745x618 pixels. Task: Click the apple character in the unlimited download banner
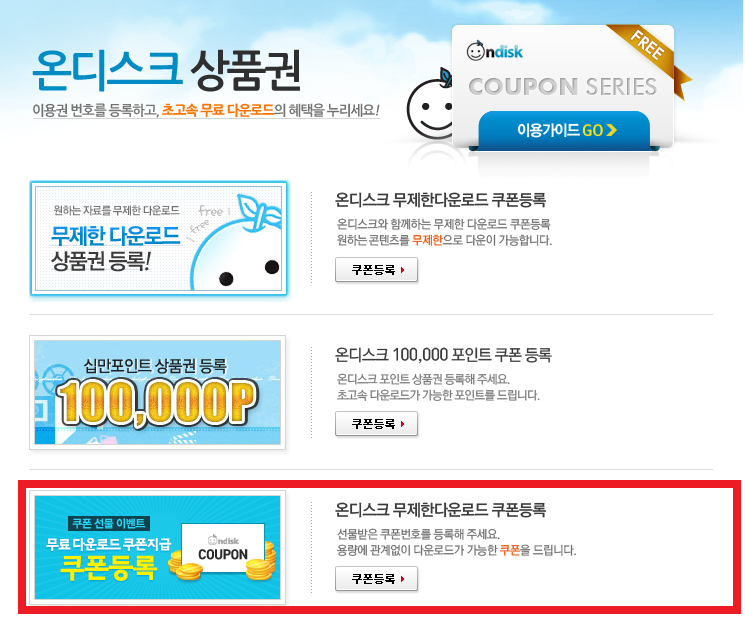pyautogui.click(x=236, y=243)
